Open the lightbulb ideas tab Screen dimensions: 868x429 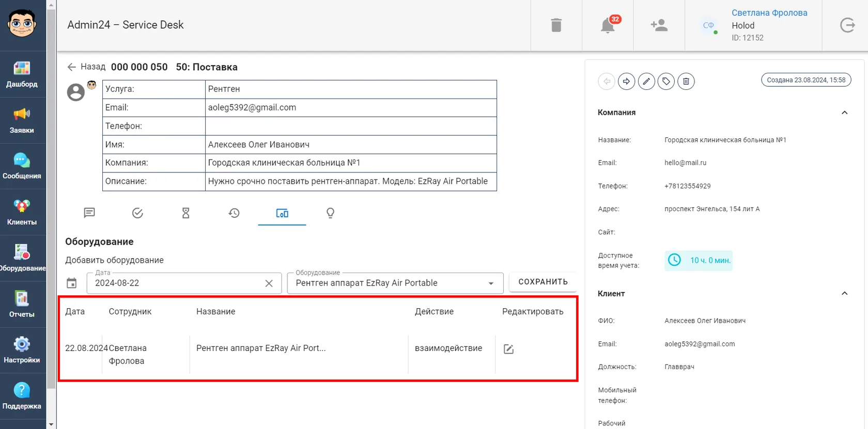tap(330, 213)
